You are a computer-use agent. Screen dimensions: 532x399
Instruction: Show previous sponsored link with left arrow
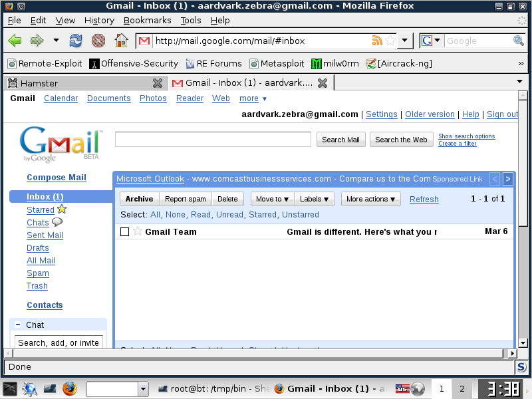pyautogui.click(x=495, y=179)
